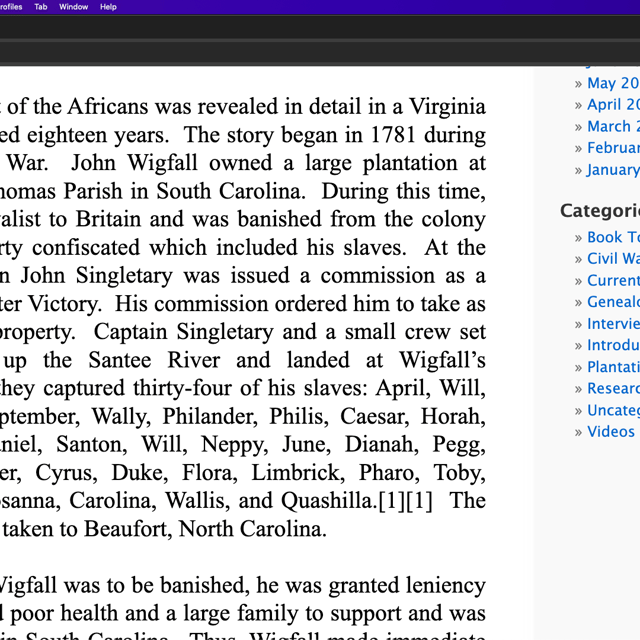Open the Book category link
The width and height of the screenshot is (640, 640).
tap(613, 237)
